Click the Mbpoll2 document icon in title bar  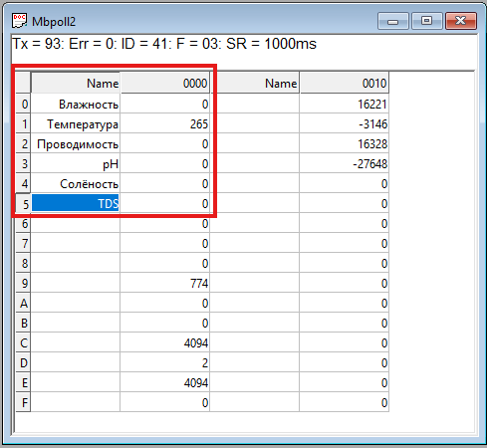tap(19, 21)
